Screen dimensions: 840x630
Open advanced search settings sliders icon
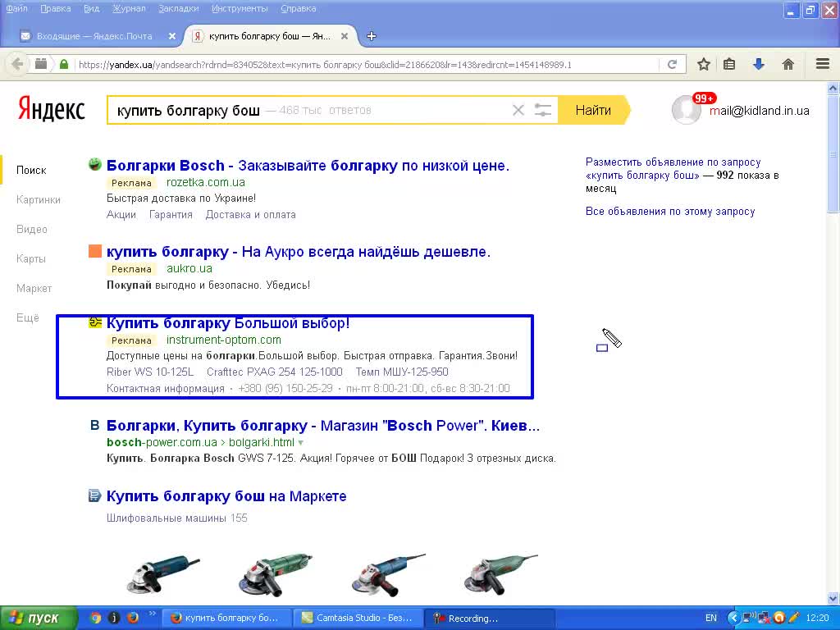click(x=543, y=111)
